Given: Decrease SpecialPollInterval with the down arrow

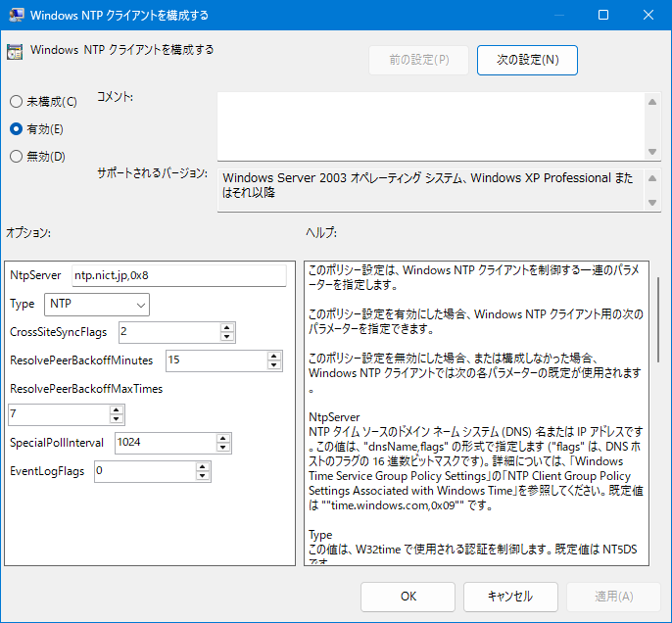Looking at the screenshot, I should tap(223, 448).
